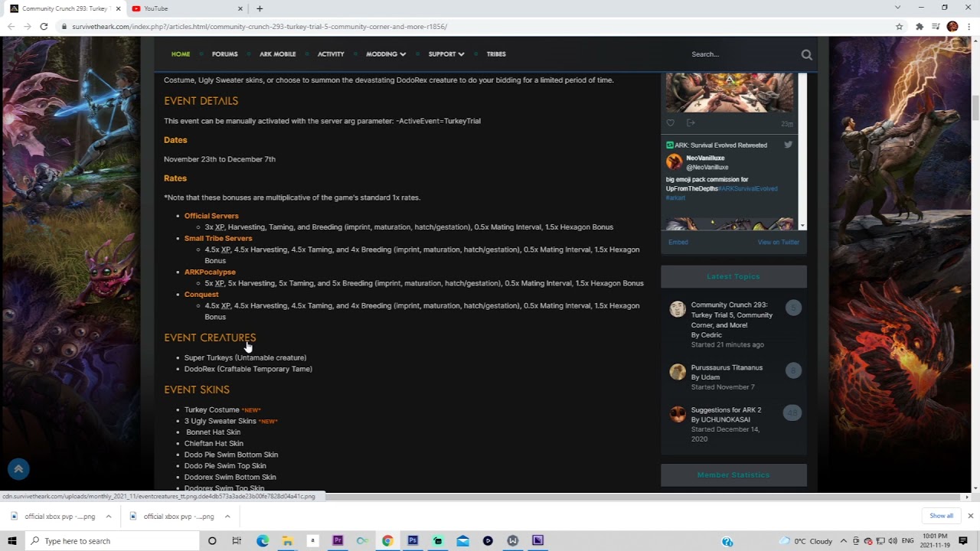Open File Explorer from the taskbar
Viewport: 980px width, 551px height.
[x=287, y=541]
